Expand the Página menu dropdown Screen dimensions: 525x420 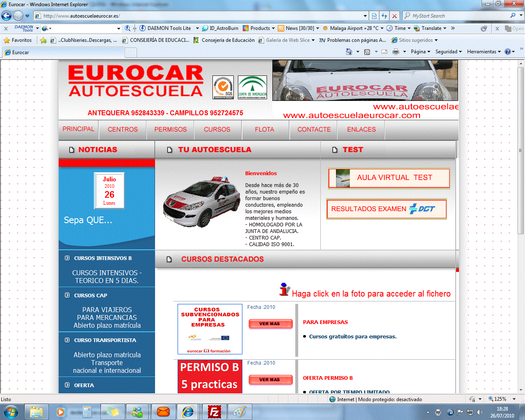[420, 52]
